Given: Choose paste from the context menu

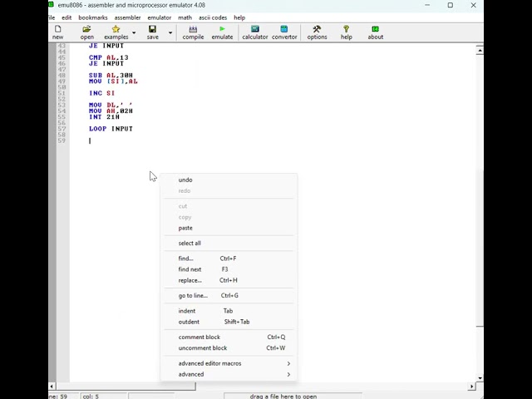Looking at the screenshot, I should 229,228.
